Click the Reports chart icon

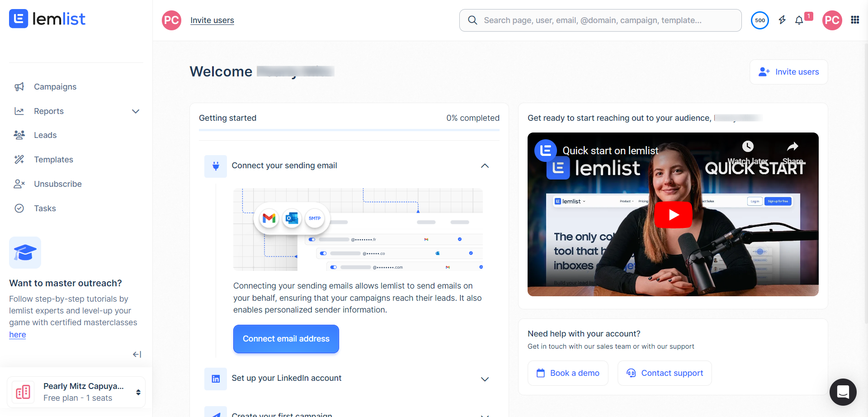pos(19,111)
